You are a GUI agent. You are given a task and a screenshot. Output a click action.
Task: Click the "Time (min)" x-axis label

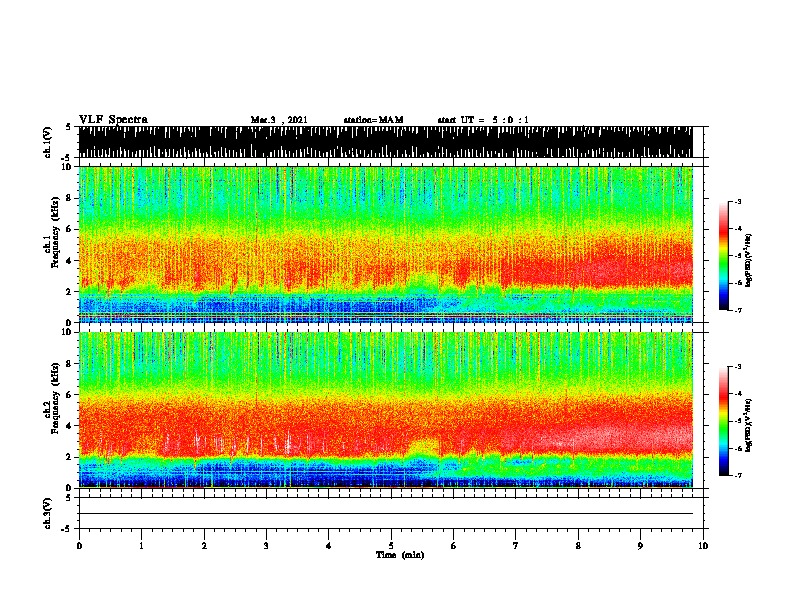click(x=400, y=555)
